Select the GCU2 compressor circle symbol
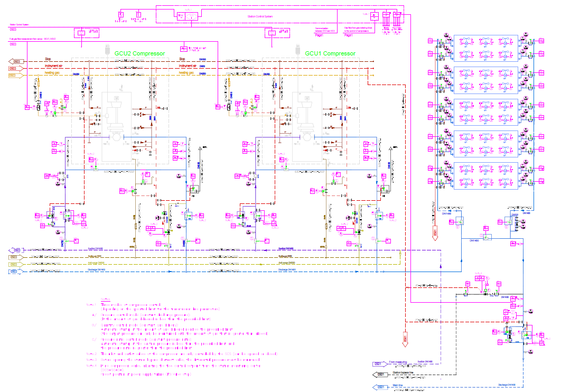This screenshot has width=561, height=392. 114,137
